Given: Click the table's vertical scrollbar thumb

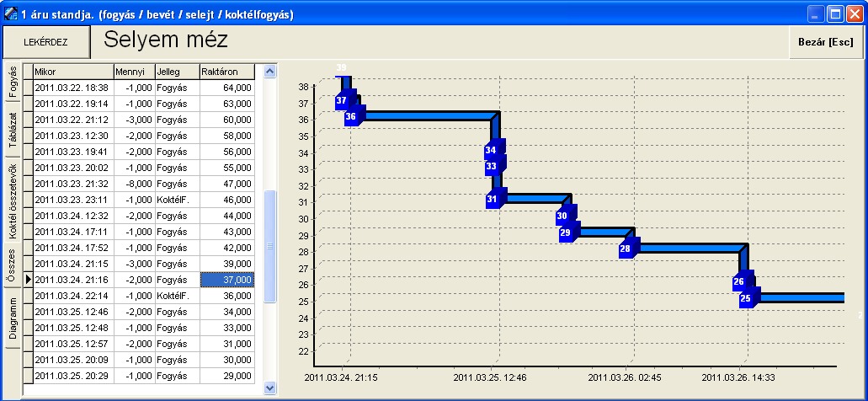Looking at the screenshot, I should coord(269,246).
